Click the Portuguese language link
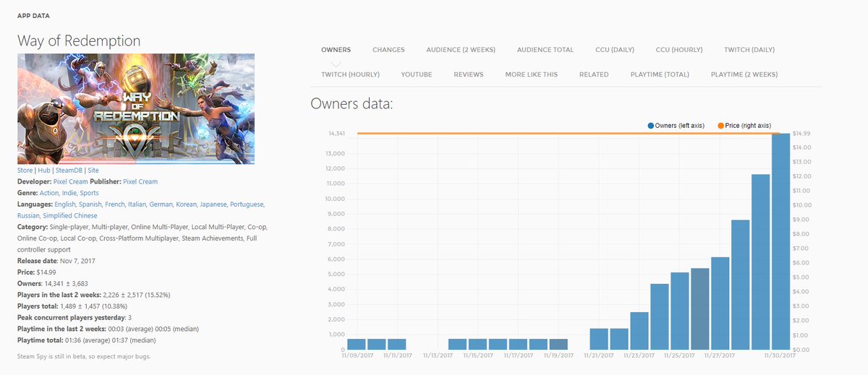This screenshot has height=375, width=868. pos(248,204)
